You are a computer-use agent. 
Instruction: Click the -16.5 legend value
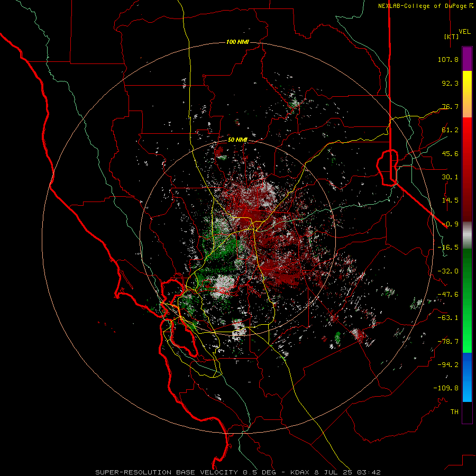pyautogui.click(x=448, y=248)
